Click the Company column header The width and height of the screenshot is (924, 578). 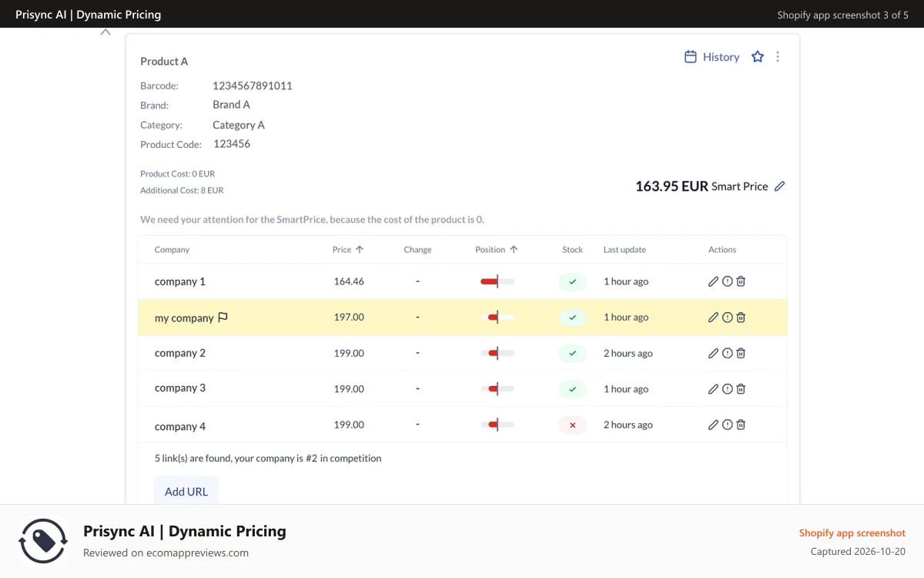pyautogui.click(x=172, y=250)
